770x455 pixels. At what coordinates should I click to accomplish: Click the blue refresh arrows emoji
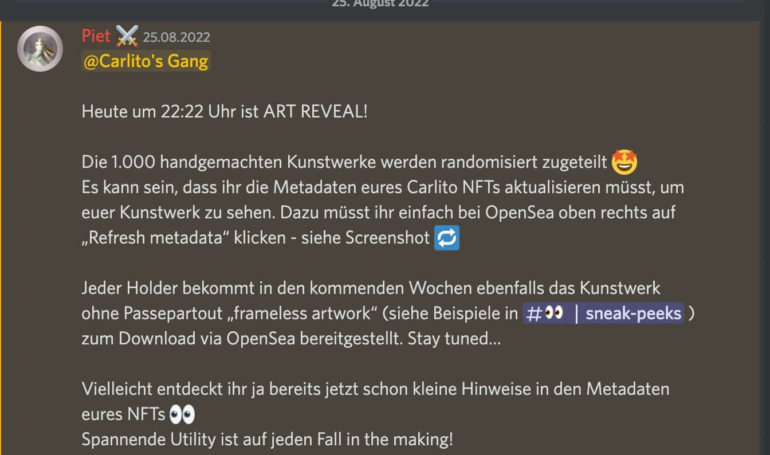tap(447, 238)
